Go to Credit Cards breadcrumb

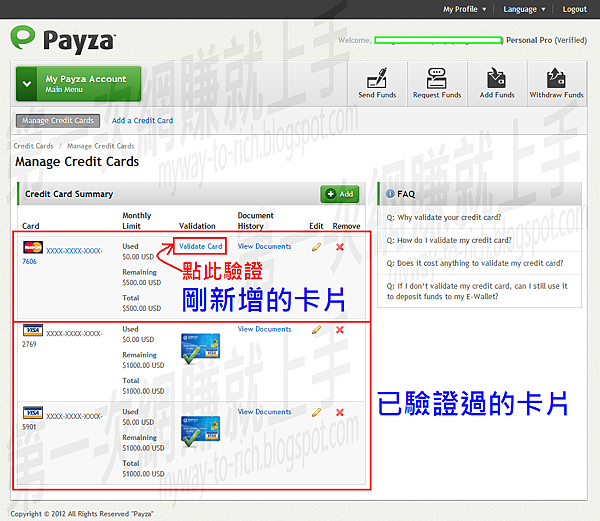(x=33, y=146)
